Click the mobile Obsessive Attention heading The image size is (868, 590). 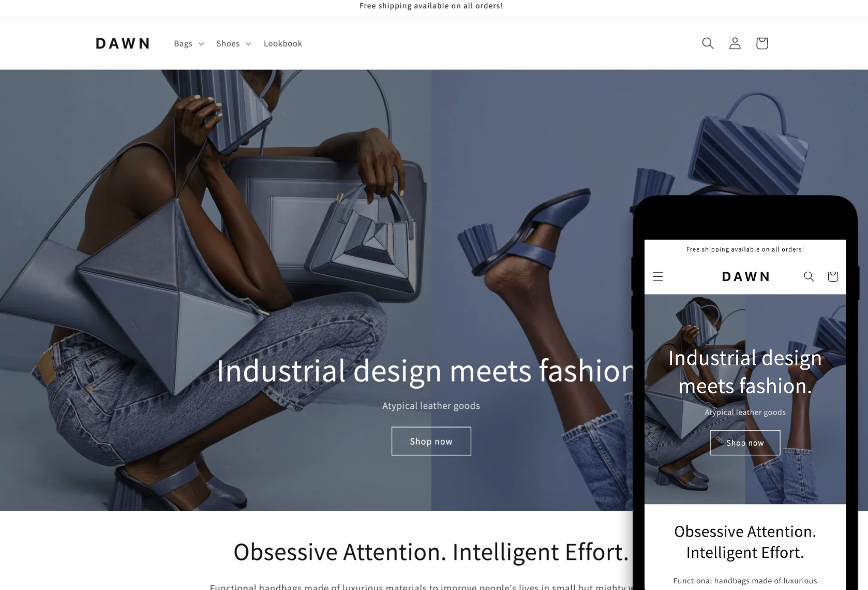pos(745,542)
